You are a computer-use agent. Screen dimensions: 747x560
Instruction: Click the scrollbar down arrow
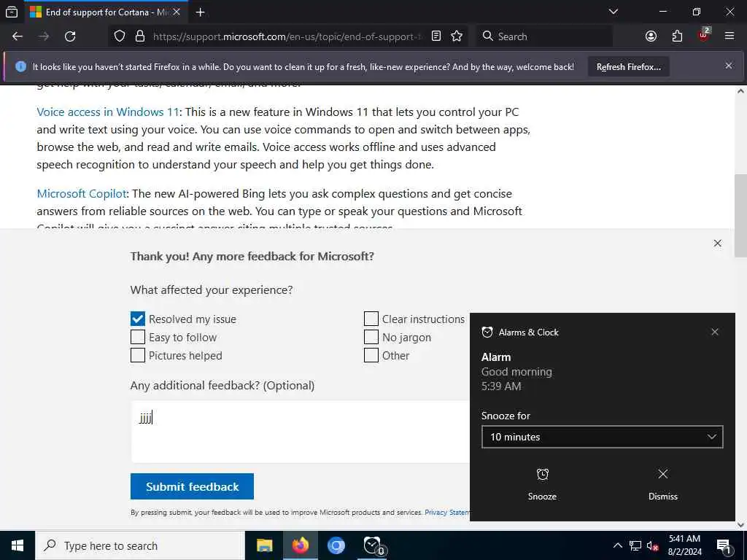740,525
